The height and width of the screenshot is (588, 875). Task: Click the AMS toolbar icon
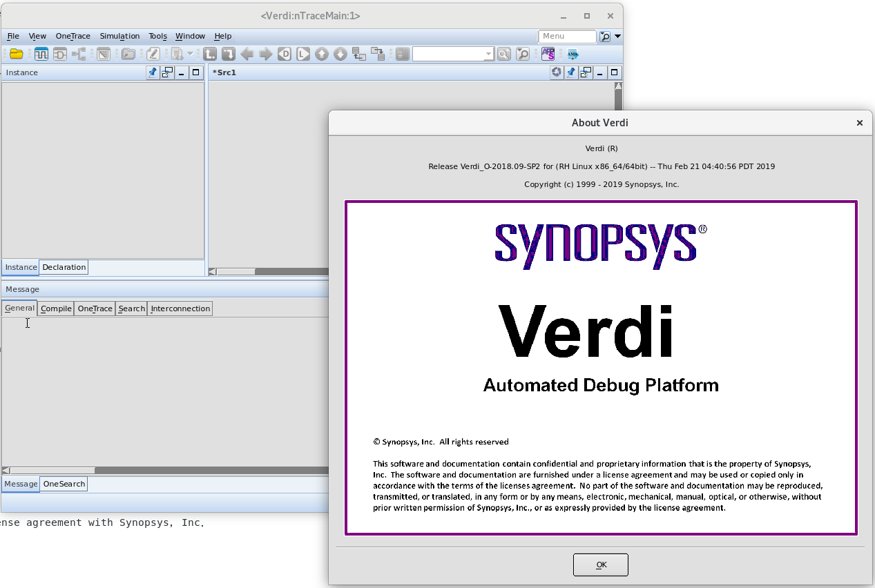573,54
